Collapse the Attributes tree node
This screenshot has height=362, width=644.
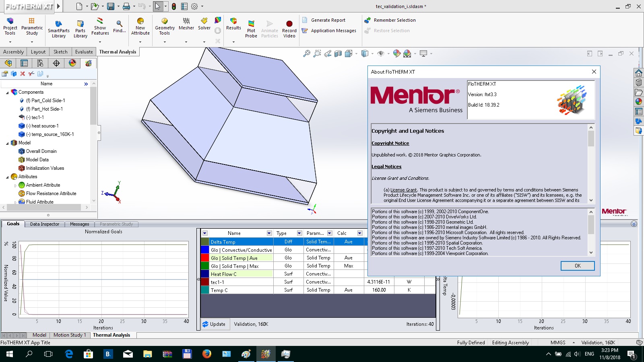click(7, 177)
